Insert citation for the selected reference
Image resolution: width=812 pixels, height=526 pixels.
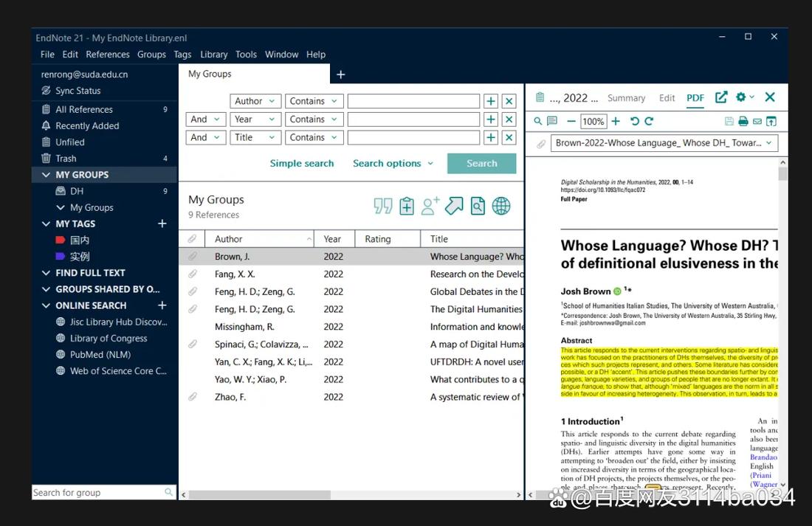[382, 205]
